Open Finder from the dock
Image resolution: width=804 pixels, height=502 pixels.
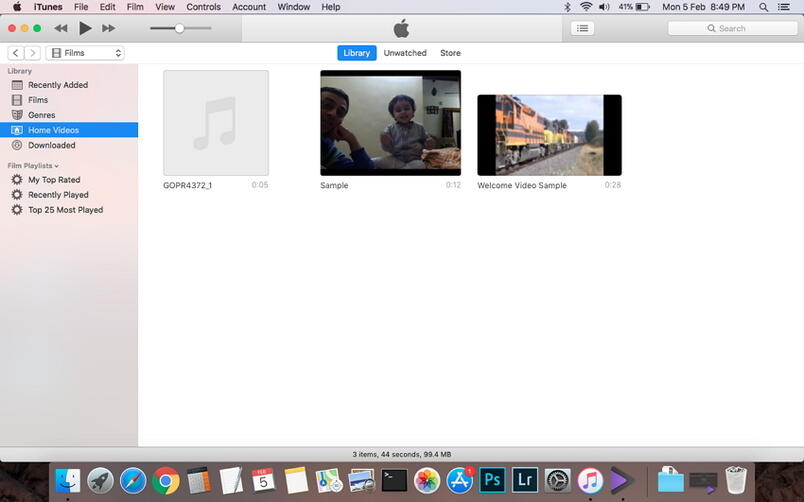tap(68, 481)
